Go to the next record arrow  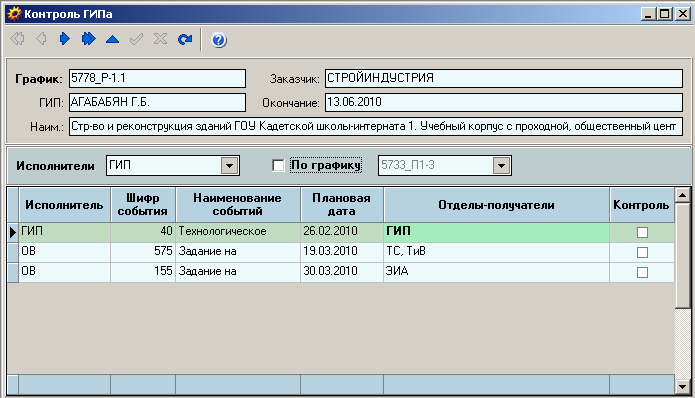pos(65,39)
